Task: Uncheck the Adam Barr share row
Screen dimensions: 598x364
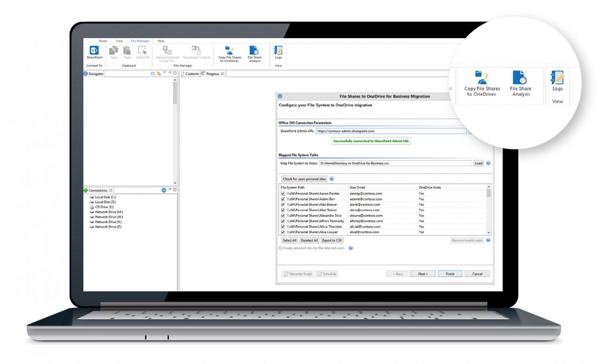Action: coord(283,199)
